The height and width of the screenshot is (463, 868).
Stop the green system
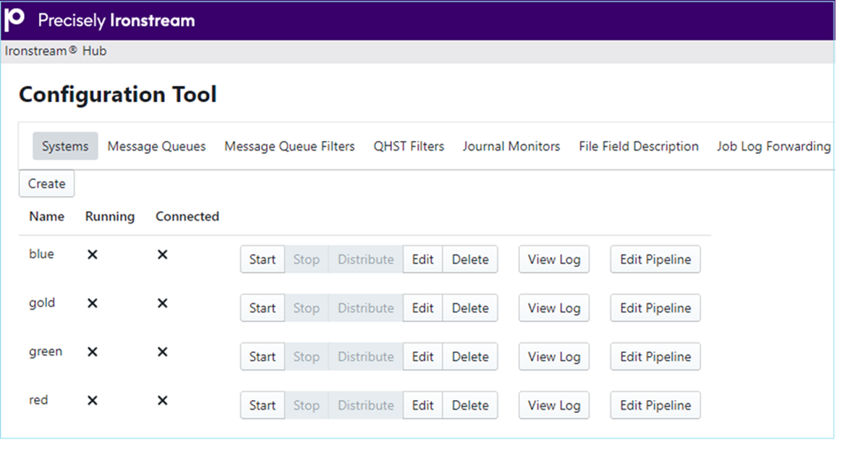click(306, 356)
